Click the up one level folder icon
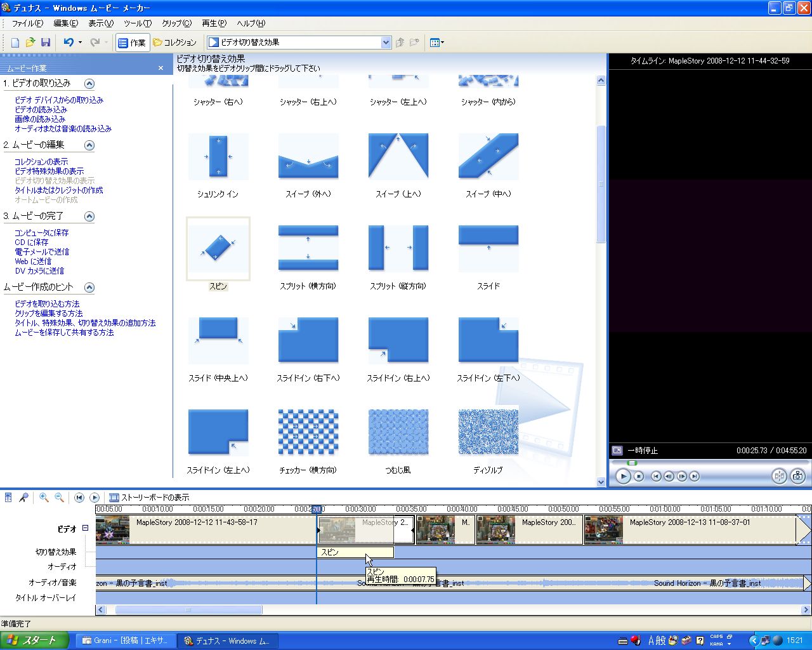Image resolution: width=812 pixels, height=650 pixels. (400, 43)
